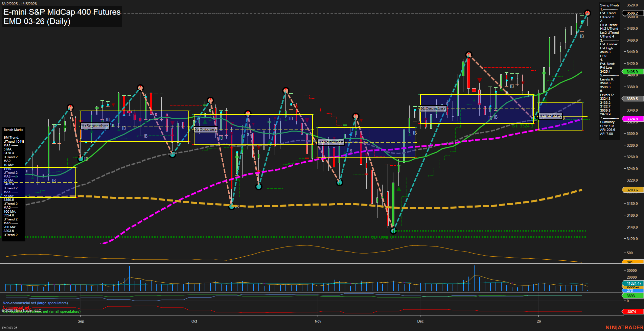The width and height of the screenshot is (644, 331).
Task: Click the red swing-high pivot dot at 3506.2 peak
Action: pos(588,13)
